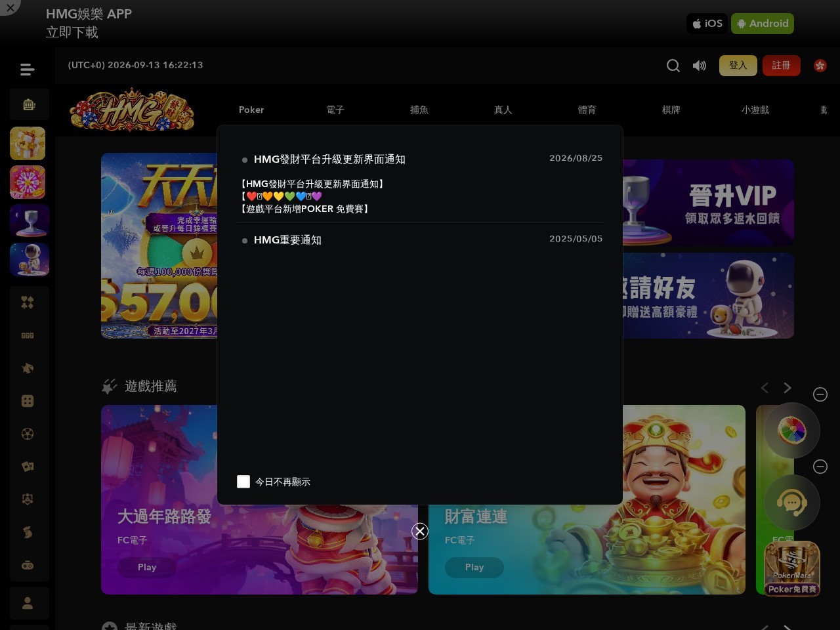
Task: Select the soccer ball sports icon
Action: (28, 434)
